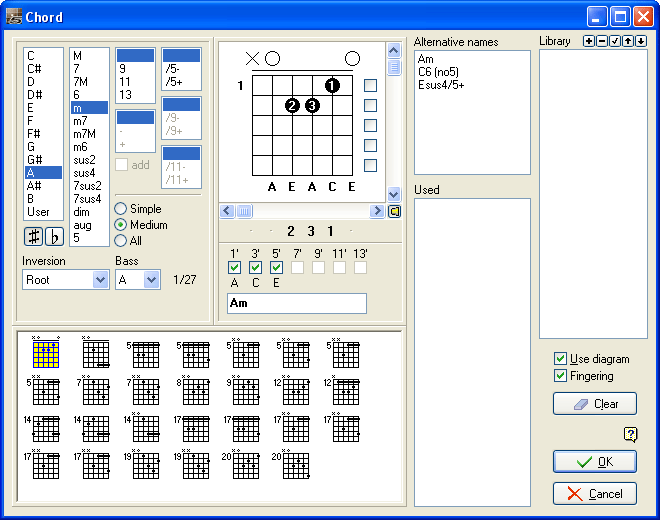
Task: Click the muted string X marker
Action: (252, 59)
